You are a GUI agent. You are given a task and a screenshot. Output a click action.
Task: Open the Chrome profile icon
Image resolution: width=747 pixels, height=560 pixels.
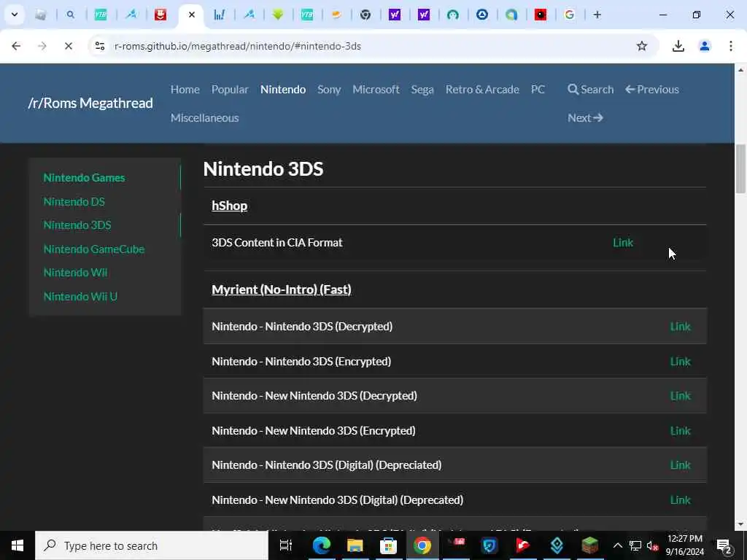click(705, 46)
